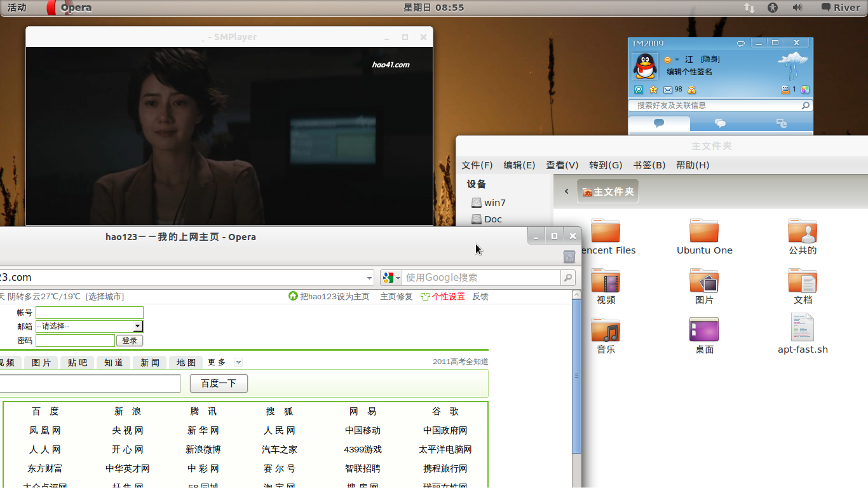868x488 pixels.
Task: Click the rain cloud weather icon in TM2009
Action: 792,66
